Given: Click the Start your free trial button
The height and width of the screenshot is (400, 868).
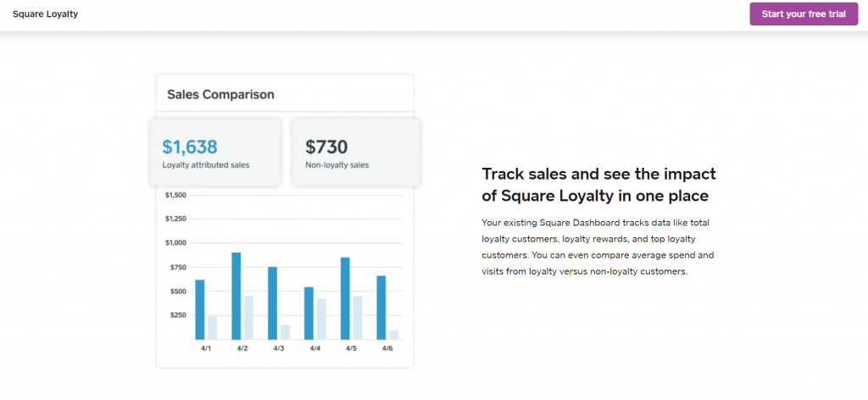Looking at the screenshot, I should tap(804, 14).
